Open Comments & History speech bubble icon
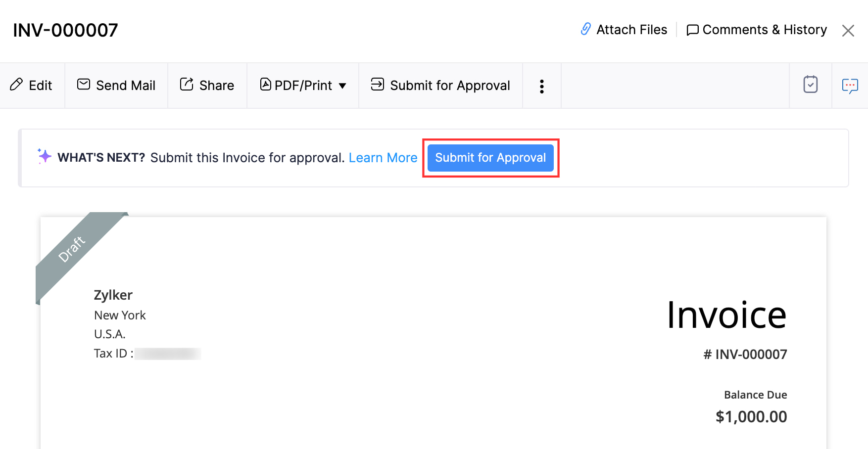The height and width of the screenshot is (449, 868). (x=693, y=30)
